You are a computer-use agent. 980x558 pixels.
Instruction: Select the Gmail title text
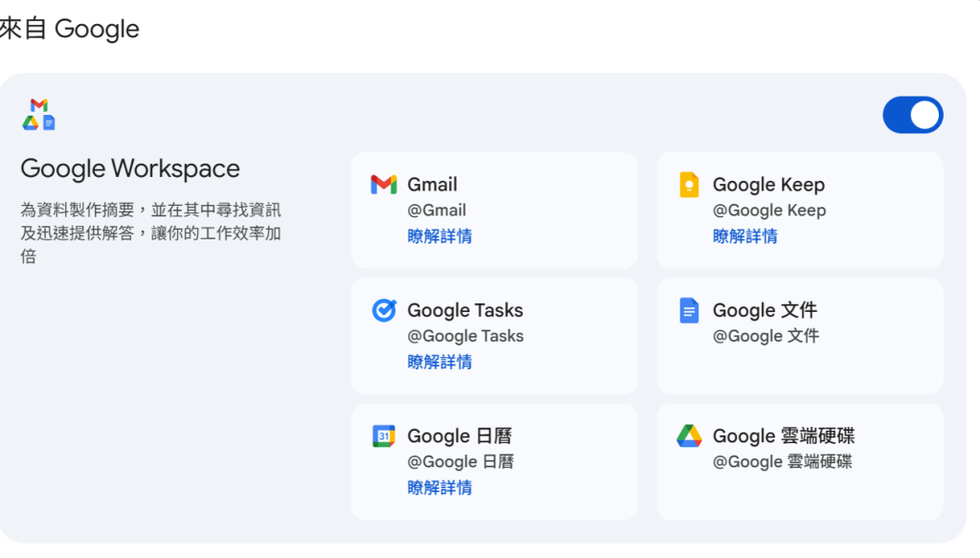click(x=433, y=185)
